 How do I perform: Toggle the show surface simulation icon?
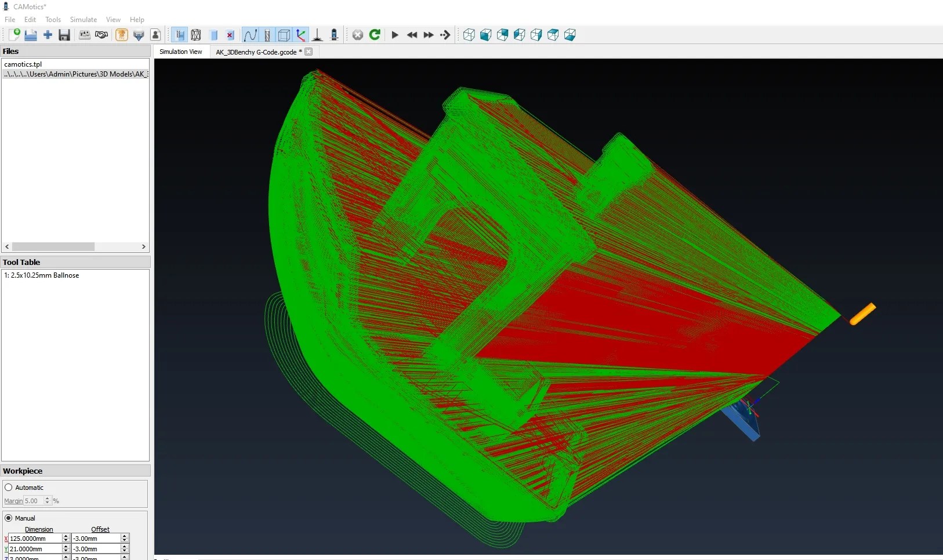tap(179, 35)
